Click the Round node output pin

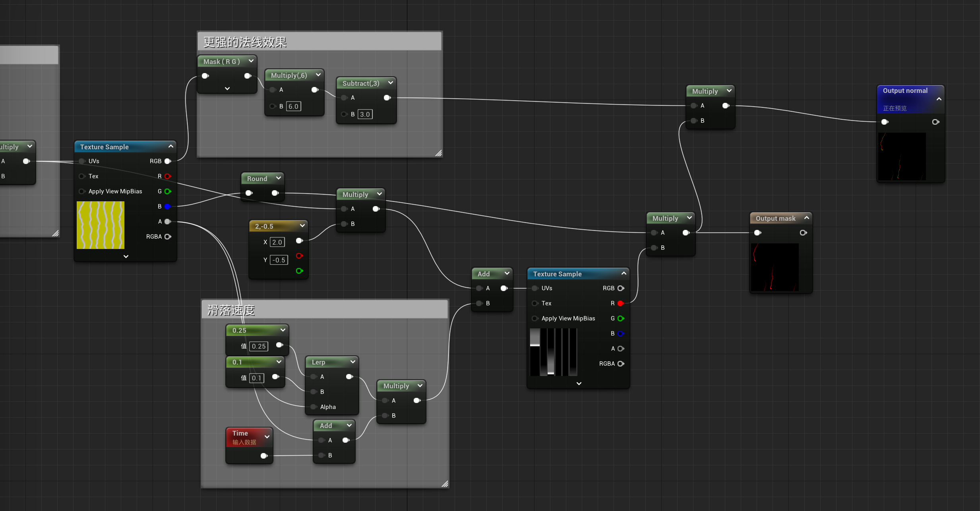pyautogui.click(x=275, y=193)
